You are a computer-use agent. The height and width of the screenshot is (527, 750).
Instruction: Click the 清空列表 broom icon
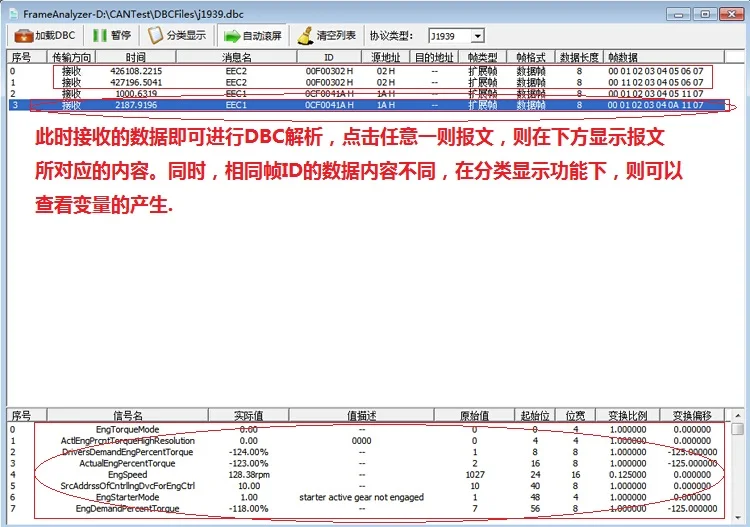coord(305,36)
